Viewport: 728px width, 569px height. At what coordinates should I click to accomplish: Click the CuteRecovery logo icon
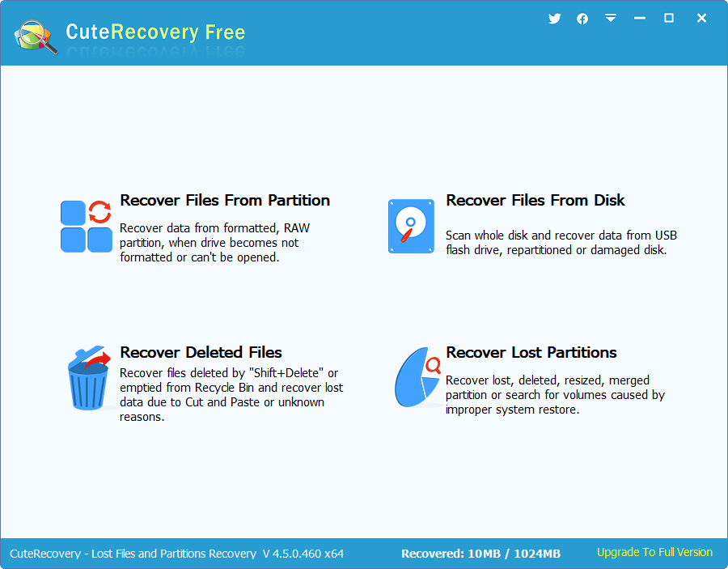pos(36,36)
